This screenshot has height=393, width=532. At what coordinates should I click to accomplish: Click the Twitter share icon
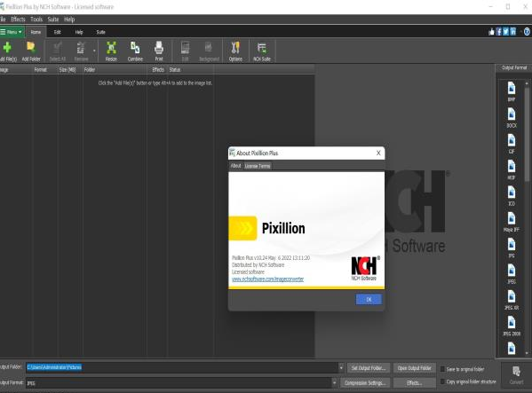click(506, 32)
